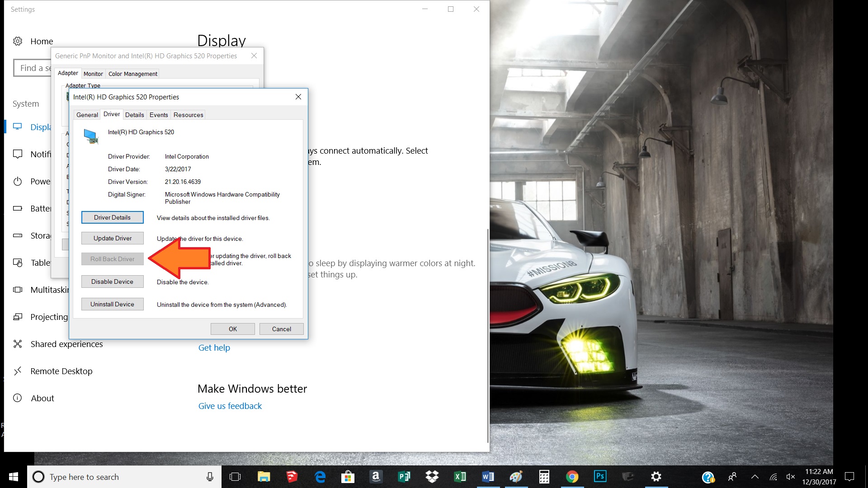Open Photoshop from the taskbar
868x488 pixels.
tap(600, 476)
